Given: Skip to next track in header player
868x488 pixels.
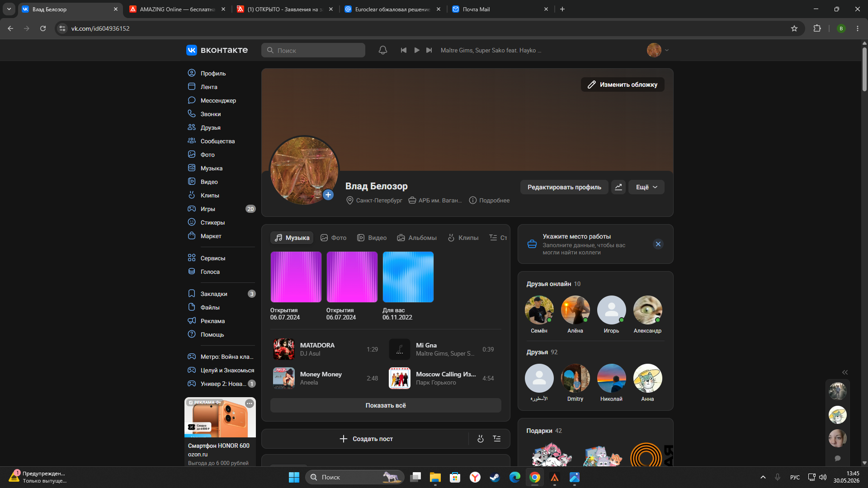Looking at the screenshot, I should tap(429, 50).
